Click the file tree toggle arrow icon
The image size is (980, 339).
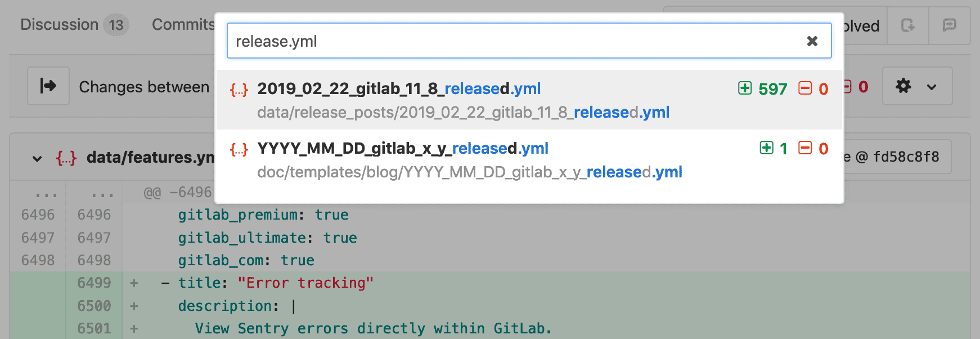click(x=48, y=86)
